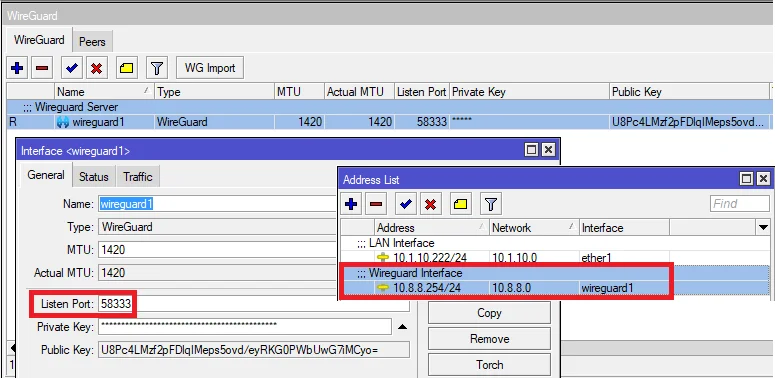This screenshot has width=775, height=378.
Task: Click Interface column header in Address List
Action: [624, 228]
